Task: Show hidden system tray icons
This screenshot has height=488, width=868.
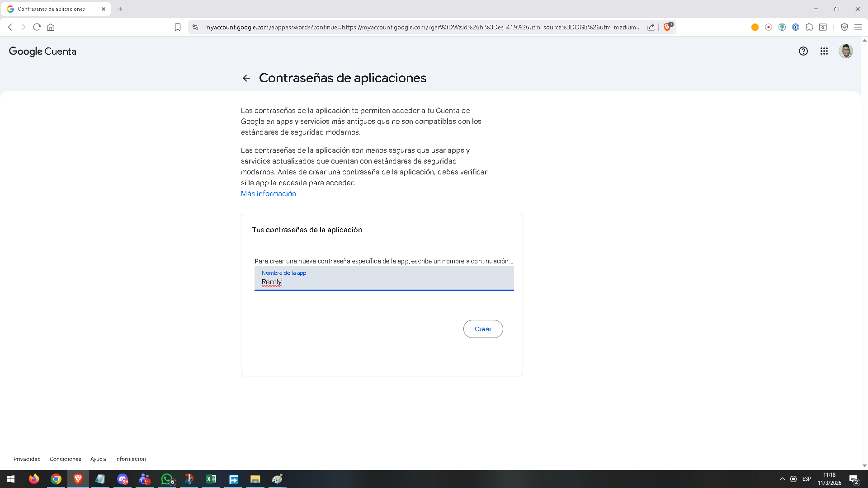Action: coord(782,479)
